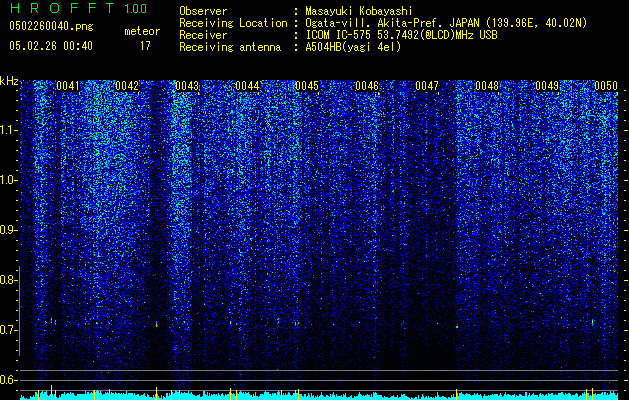This screenshot has height=400, width=629.
Task: Select the A504HB(yagi 4el) antenna value
Action: (x=353, y=47)
